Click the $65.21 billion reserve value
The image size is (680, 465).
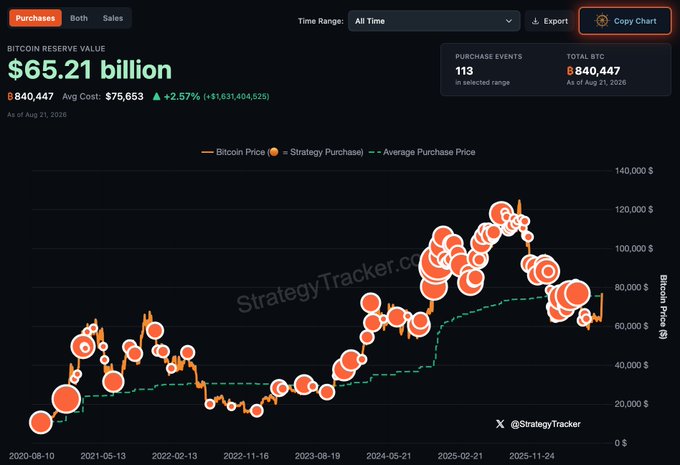[x=90, y=69]
